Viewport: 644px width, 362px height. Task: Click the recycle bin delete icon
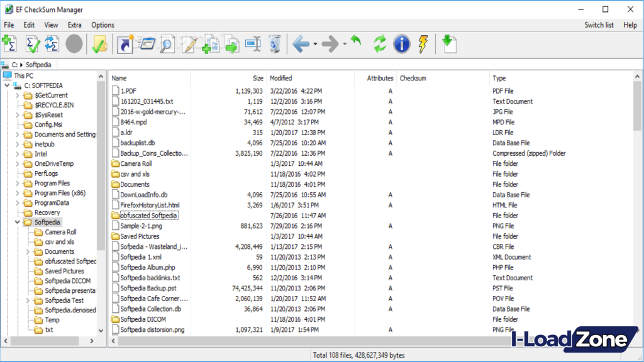click(275, 43)
